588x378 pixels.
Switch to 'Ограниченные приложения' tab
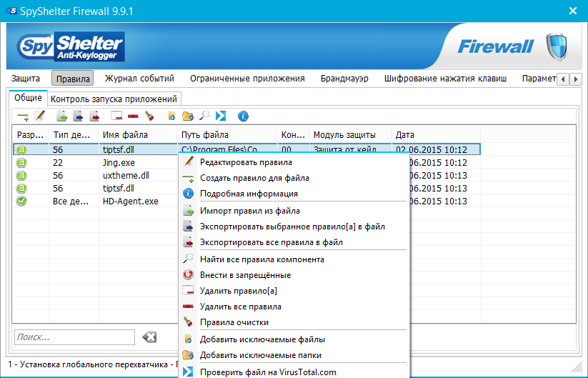[247, 79]
